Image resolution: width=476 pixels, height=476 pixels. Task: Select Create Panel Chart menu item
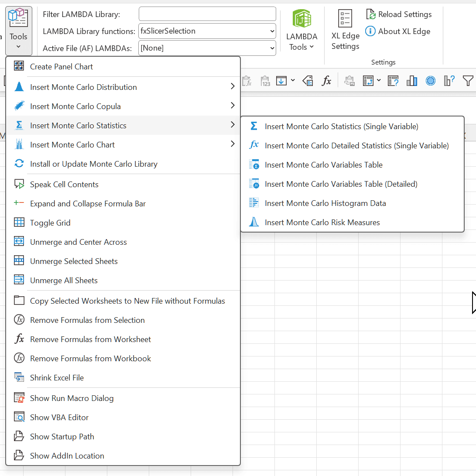123,66
